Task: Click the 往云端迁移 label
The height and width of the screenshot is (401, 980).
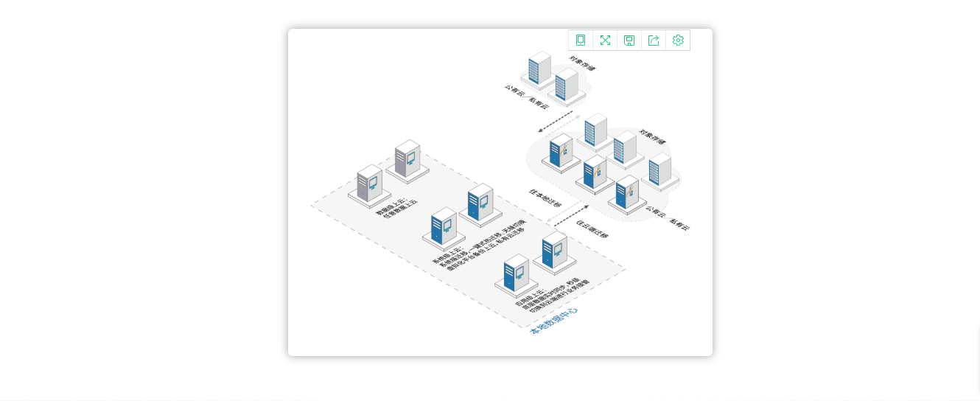Action: (592, 229)
